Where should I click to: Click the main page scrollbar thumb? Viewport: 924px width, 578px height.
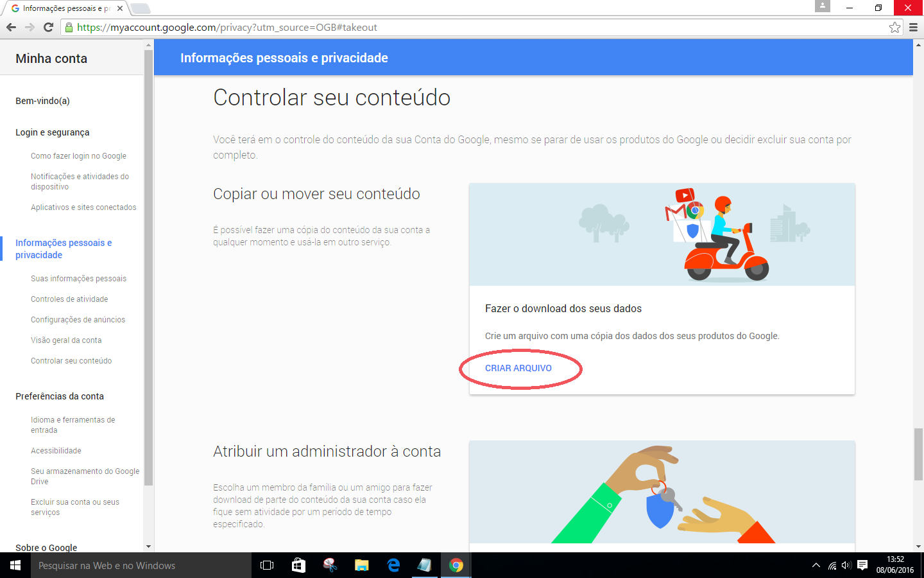pyautogui.click(x=918, y=454)
